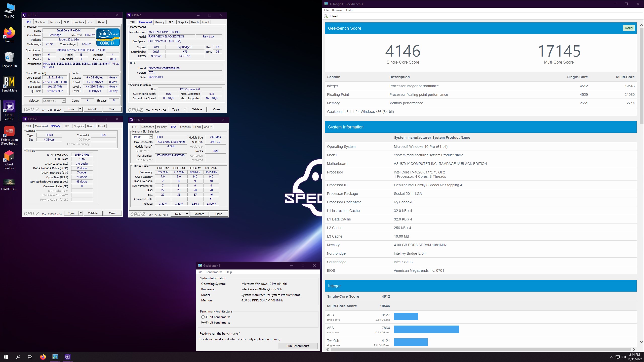
Task: Click the 4146 Single-Core Score value
Action: click(x=403, y=51)
